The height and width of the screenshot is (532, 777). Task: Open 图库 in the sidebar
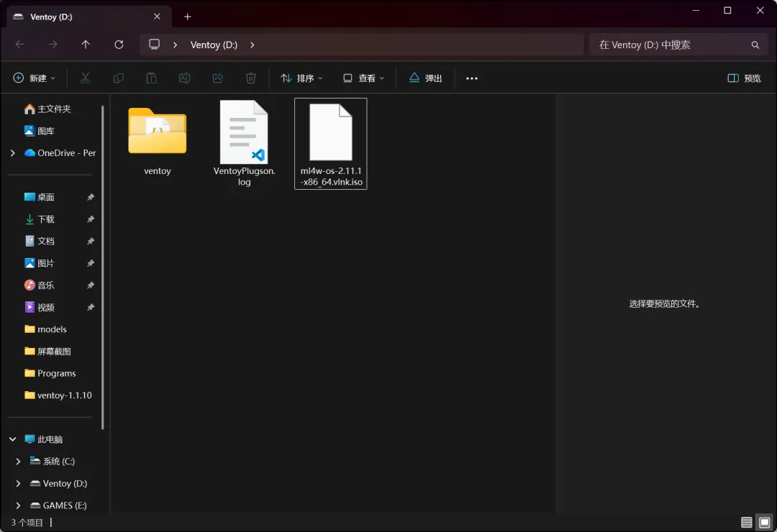click(x=40, y=131)
